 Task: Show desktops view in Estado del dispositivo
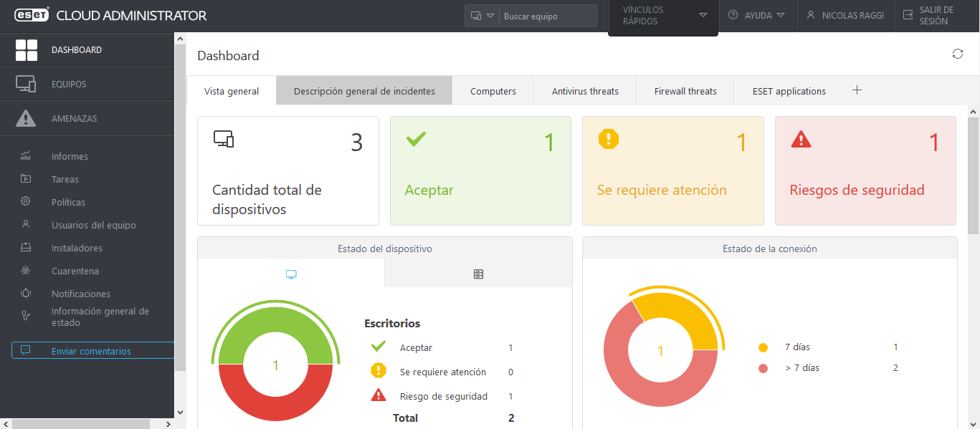[x=290, y=274]
